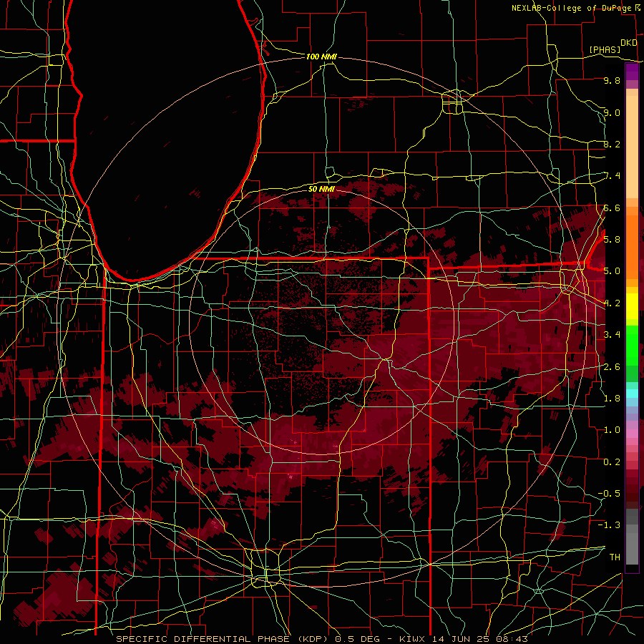Select the 5.8 value on the scale

[612, 239]
